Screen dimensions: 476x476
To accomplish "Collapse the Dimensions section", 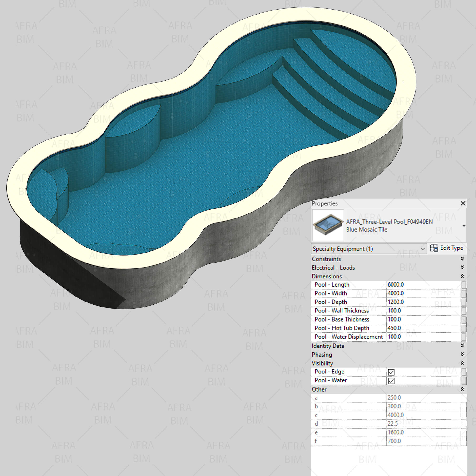I will 462,276.
